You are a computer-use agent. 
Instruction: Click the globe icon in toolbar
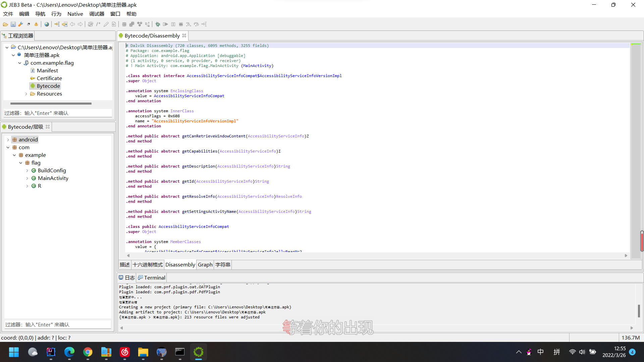(x=47, y=24)
